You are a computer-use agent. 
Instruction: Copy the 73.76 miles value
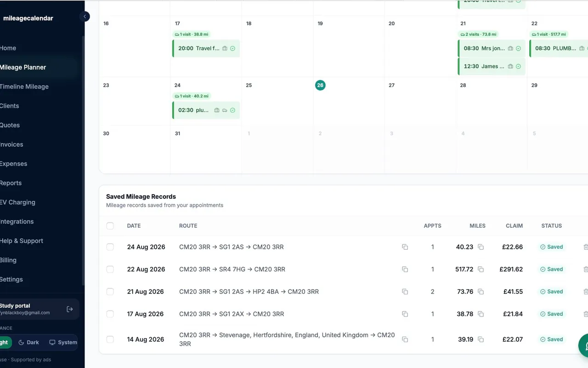pos(481,292)
